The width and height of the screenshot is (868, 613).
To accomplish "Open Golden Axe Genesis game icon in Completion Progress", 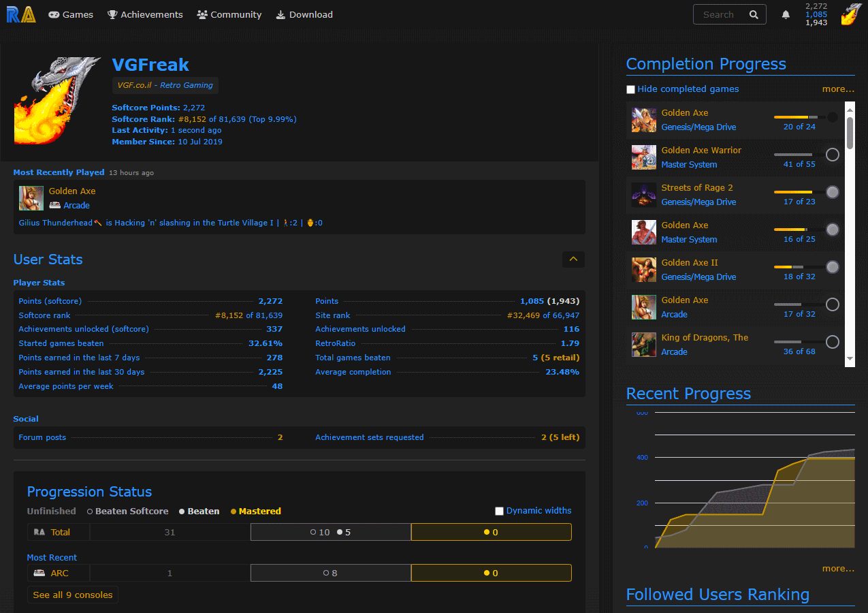I will point(644,120).
